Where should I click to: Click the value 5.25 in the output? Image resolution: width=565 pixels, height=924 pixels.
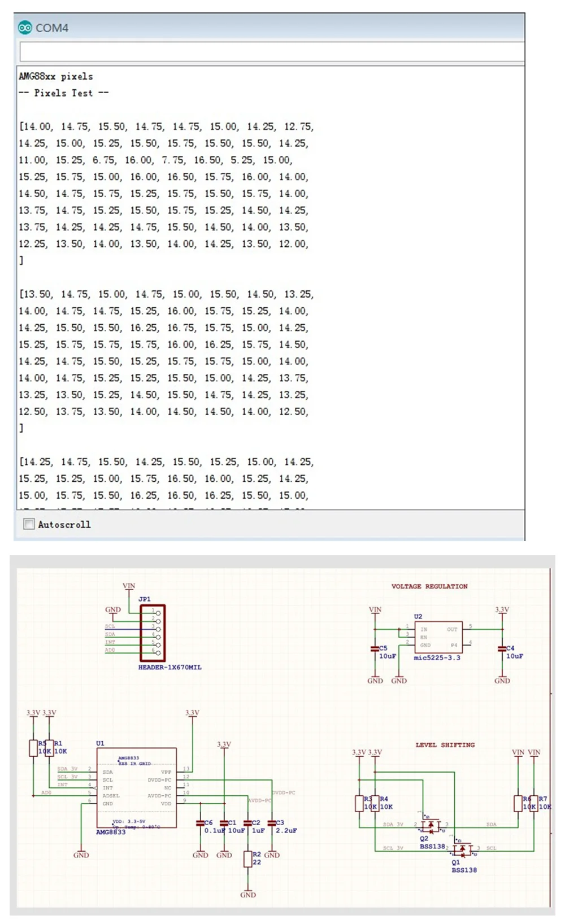point(242,160)
